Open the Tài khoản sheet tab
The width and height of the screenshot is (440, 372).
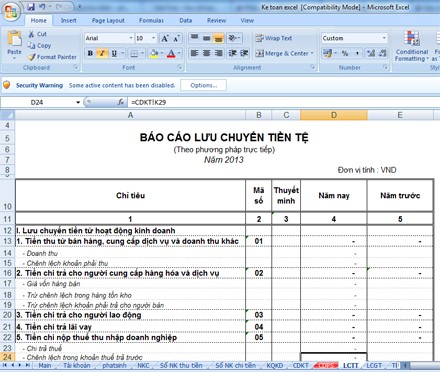[x=77, y=366]
